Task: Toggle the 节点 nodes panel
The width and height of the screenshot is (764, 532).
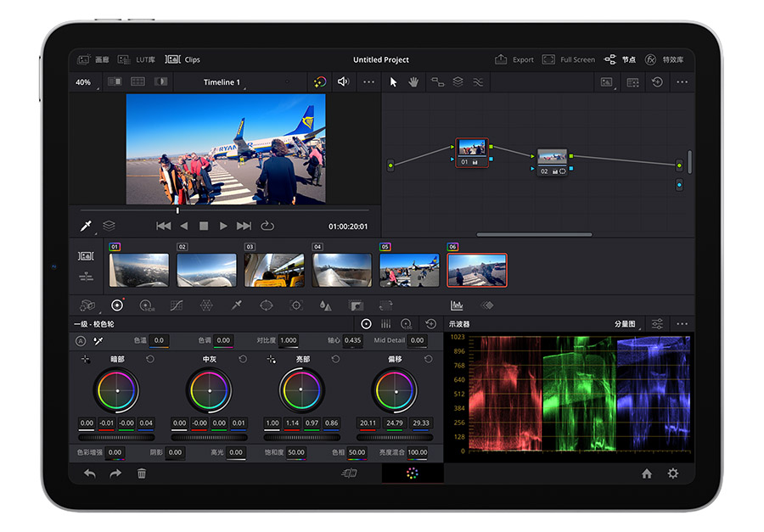Action: (x=620, y=59)
